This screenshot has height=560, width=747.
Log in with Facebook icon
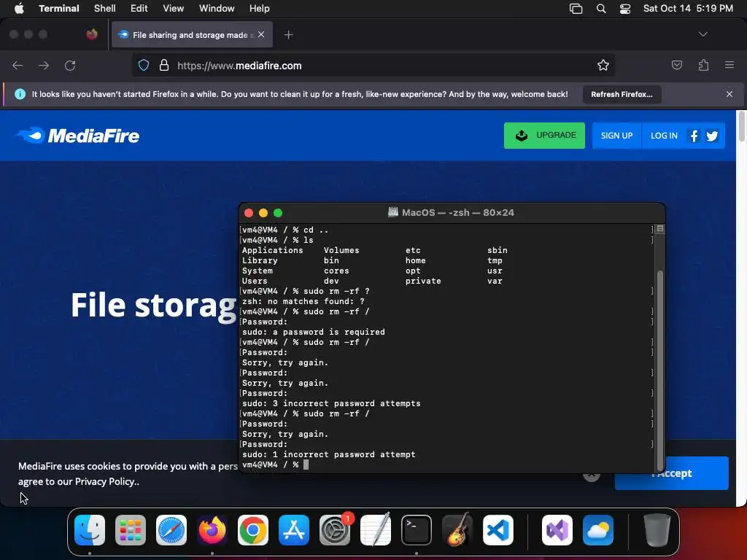coord(694,136)
